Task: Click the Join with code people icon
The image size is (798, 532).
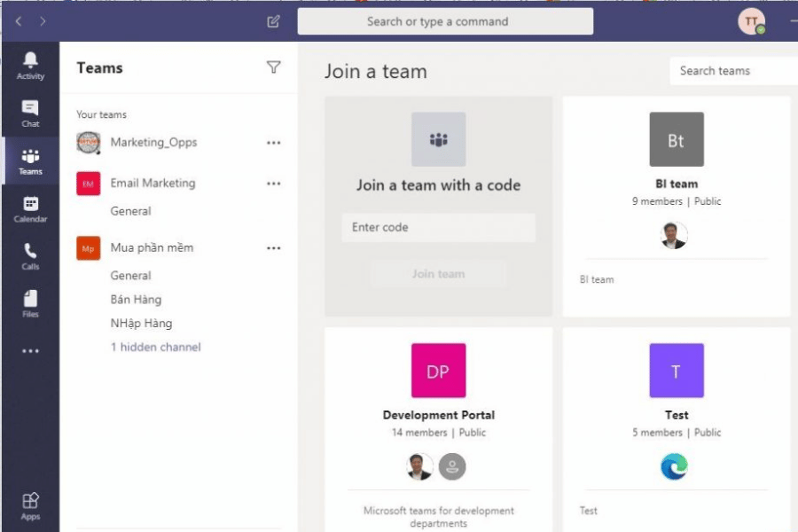Action: click(438, 139)
